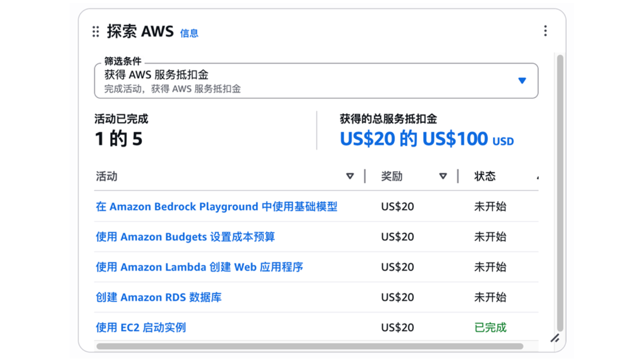This screenshot has width=644, height=362.
Task: Click the 状态 column header label
Action: tap(485, 176)
